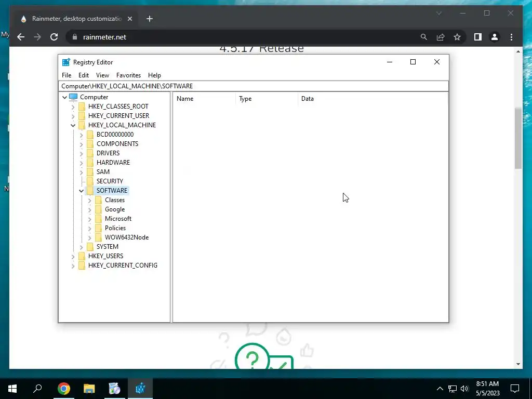
Task: Expand the Microsoft subkey
Action: click(89, 219)
